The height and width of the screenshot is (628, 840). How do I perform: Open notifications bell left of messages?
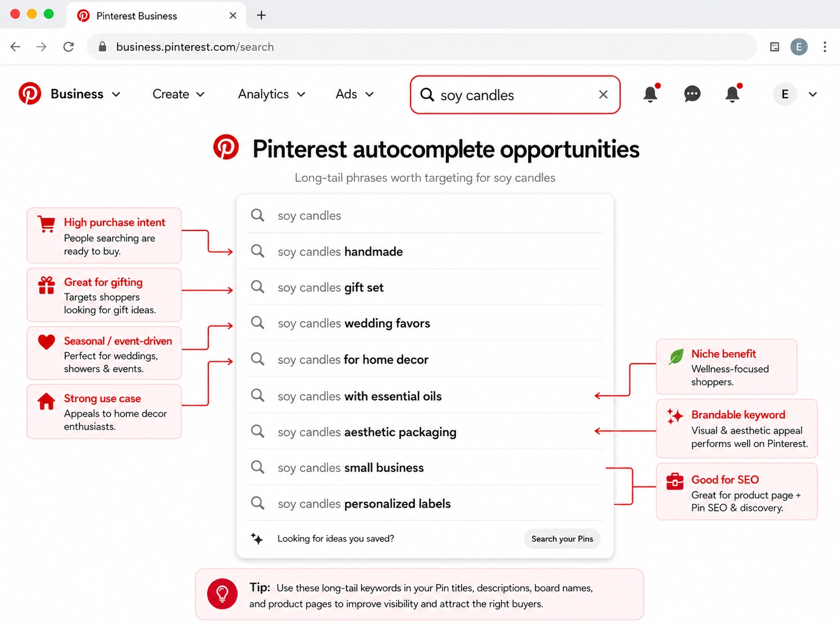coord(650,94)
